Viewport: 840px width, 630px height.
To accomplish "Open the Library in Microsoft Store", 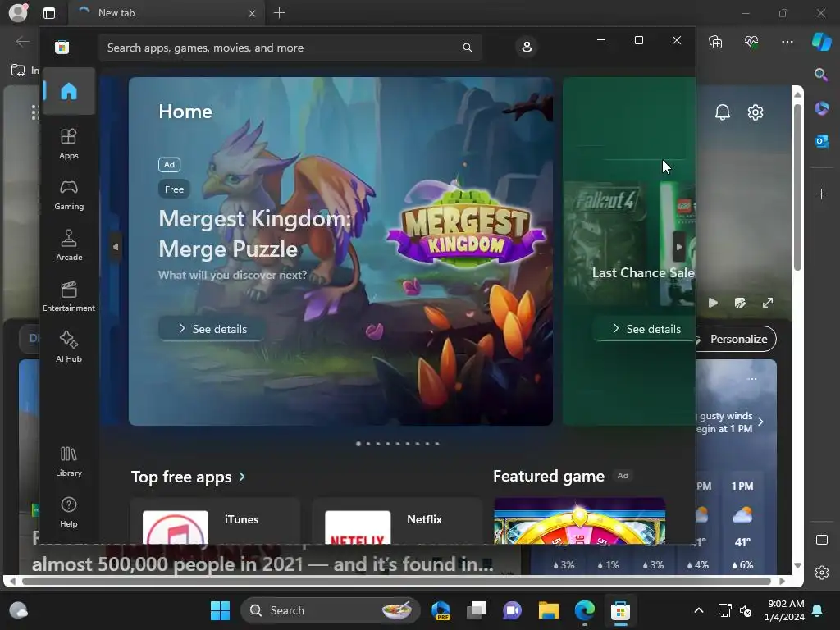I will click(x=69, y=461).
